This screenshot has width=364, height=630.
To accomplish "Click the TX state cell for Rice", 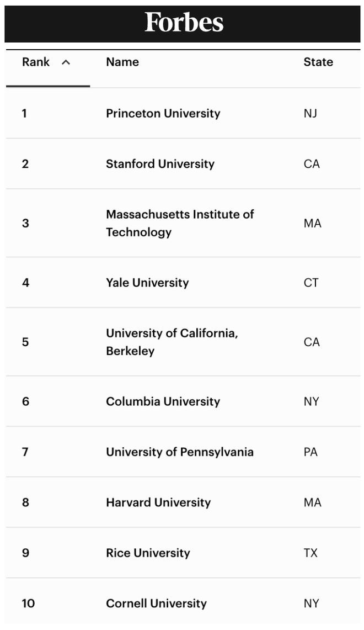I will click(311, 553).
